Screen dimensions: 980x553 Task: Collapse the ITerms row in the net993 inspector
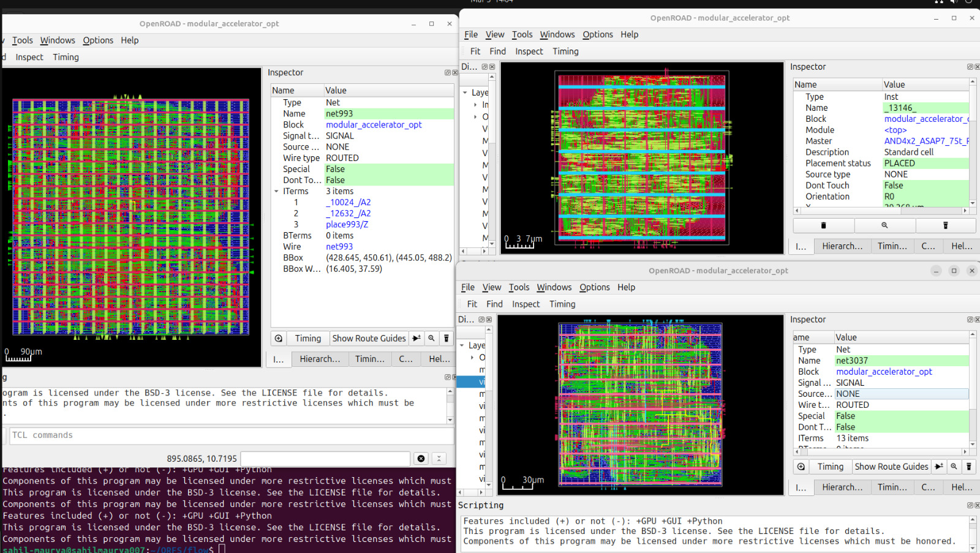276,192
